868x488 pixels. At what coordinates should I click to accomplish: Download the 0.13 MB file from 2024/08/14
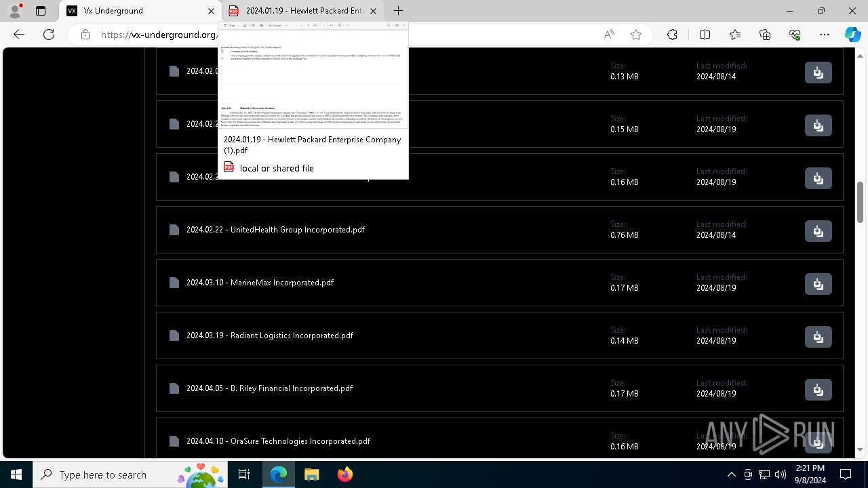pos(818,73)
